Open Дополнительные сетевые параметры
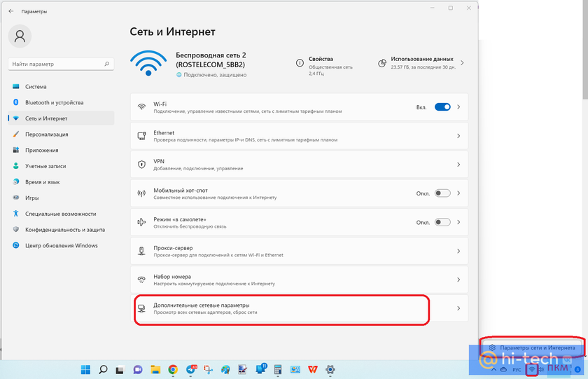 tap(300, 308)
